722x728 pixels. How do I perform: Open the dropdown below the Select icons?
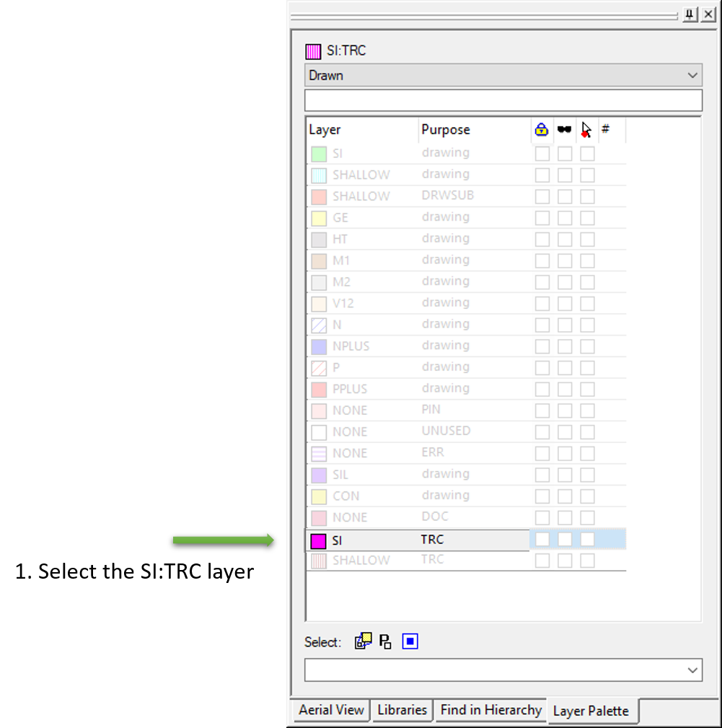coord(693,670)
